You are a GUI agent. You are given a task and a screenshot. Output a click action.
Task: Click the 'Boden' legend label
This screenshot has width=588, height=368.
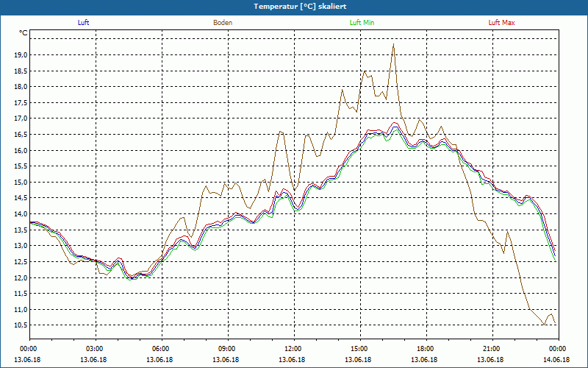pyautogui.click(x=223, y=23)
